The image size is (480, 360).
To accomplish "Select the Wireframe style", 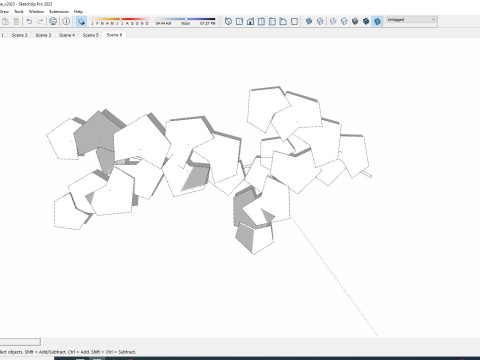I will 333,22.
